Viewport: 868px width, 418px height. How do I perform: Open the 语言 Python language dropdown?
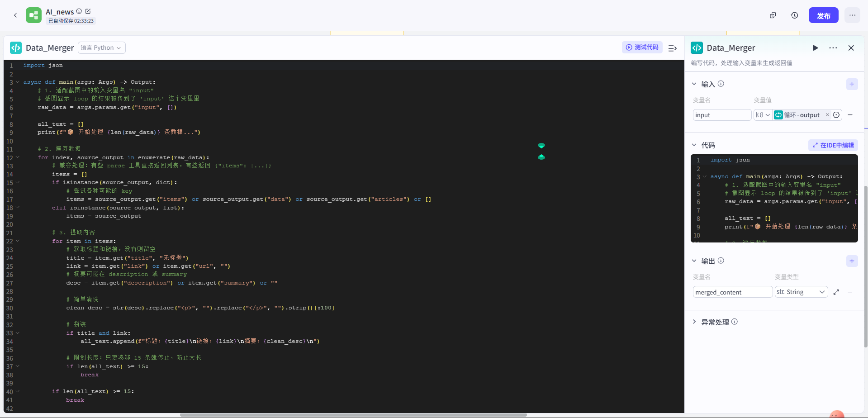point(102,48)
